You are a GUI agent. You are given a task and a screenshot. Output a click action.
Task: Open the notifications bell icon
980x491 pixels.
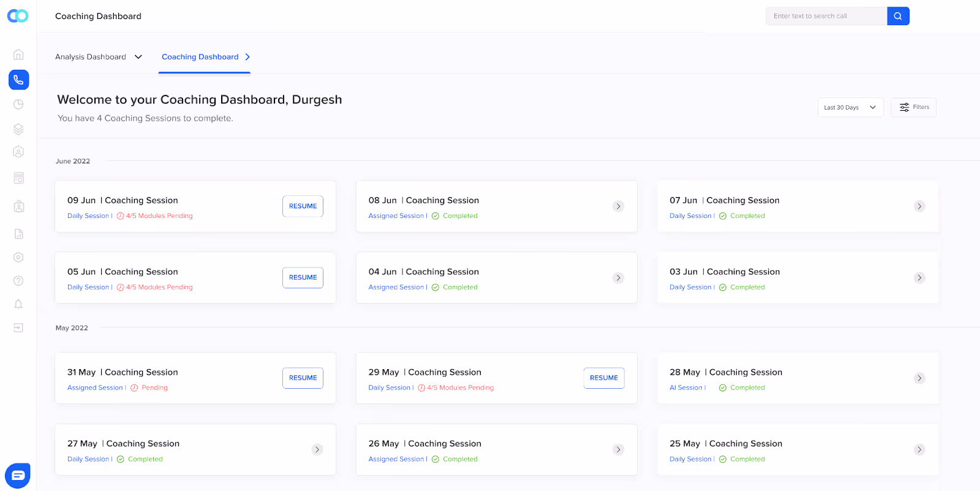pyautogui.click(x=18, y=304)
